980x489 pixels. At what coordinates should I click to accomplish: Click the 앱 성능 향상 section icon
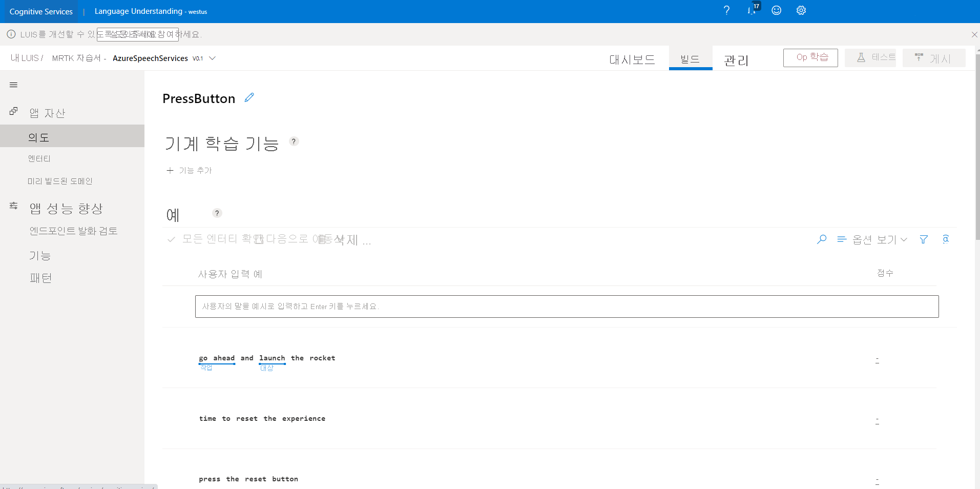14,206
